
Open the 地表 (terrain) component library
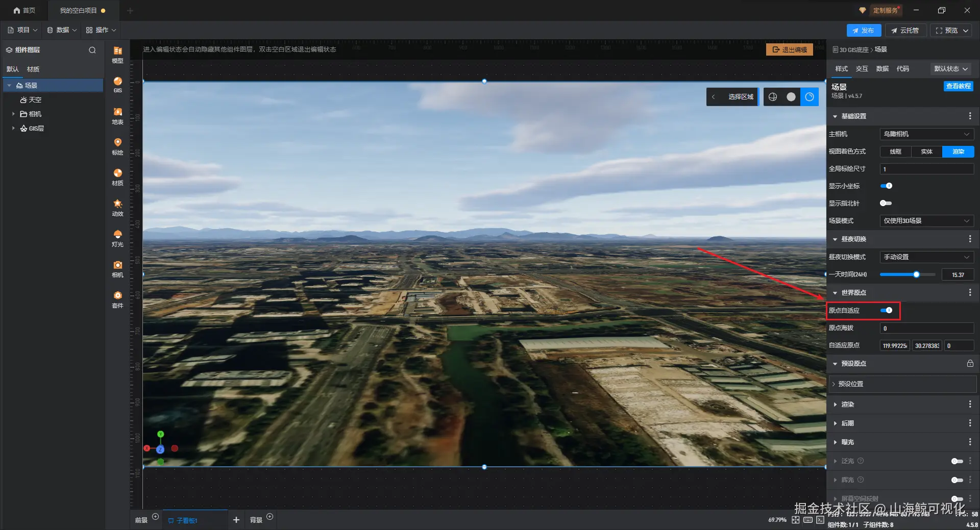pos(117,116)
